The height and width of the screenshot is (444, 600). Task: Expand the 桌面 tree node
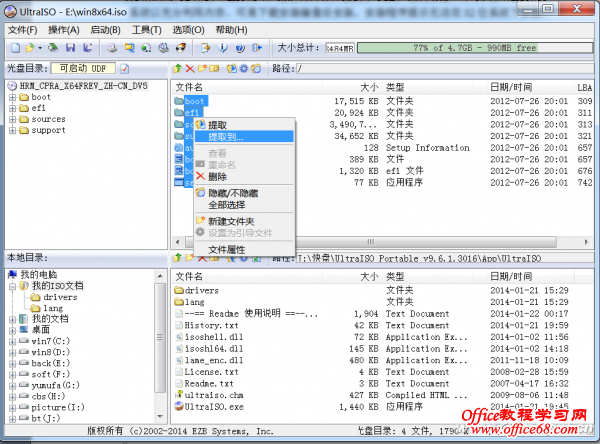tap(13, 330)
